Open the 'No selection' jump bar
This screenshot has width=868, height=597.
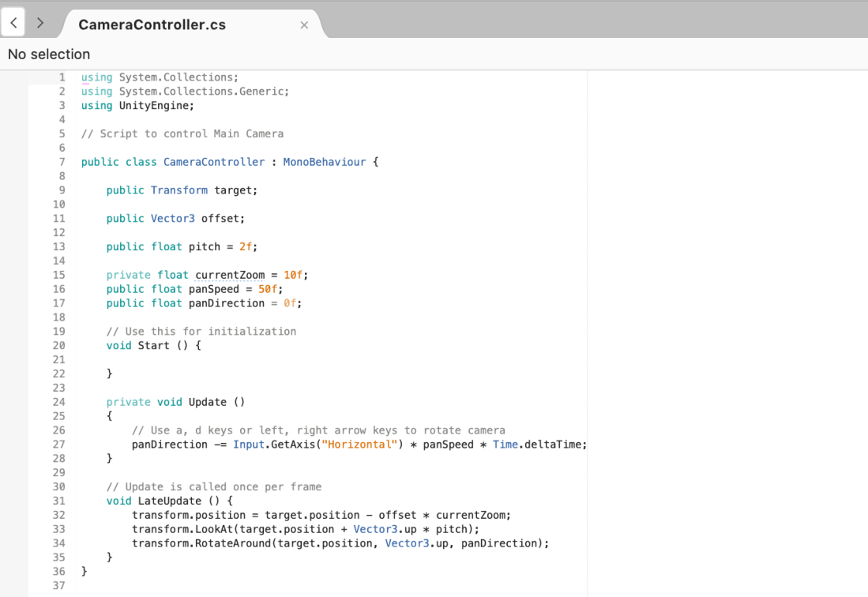coord(49,54)
